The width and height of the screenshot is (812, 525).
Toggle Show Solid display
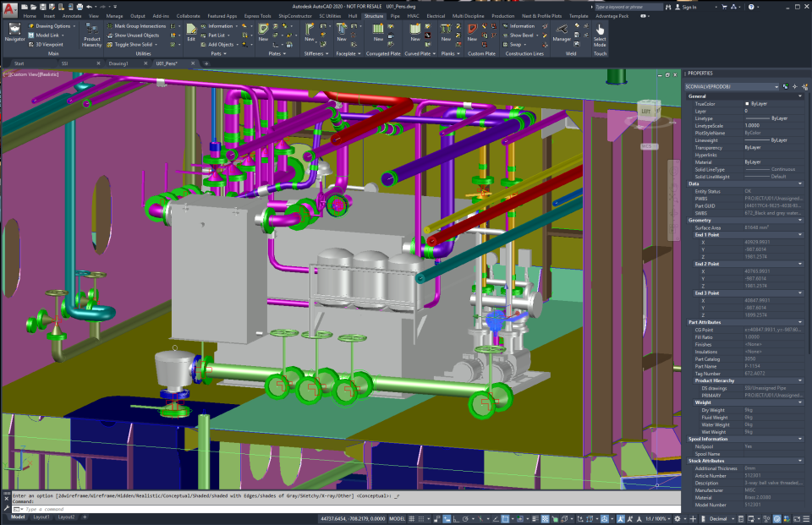(134, 43)
